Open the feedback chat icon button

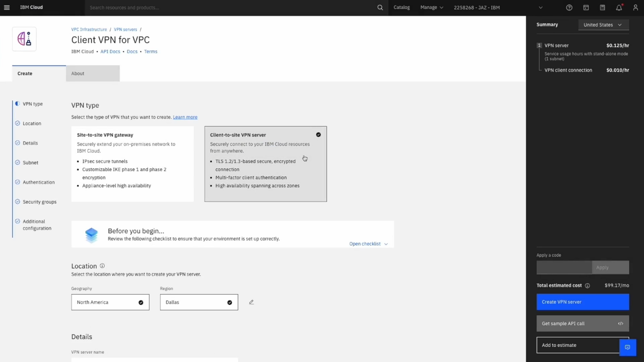(x=627, y=347)
